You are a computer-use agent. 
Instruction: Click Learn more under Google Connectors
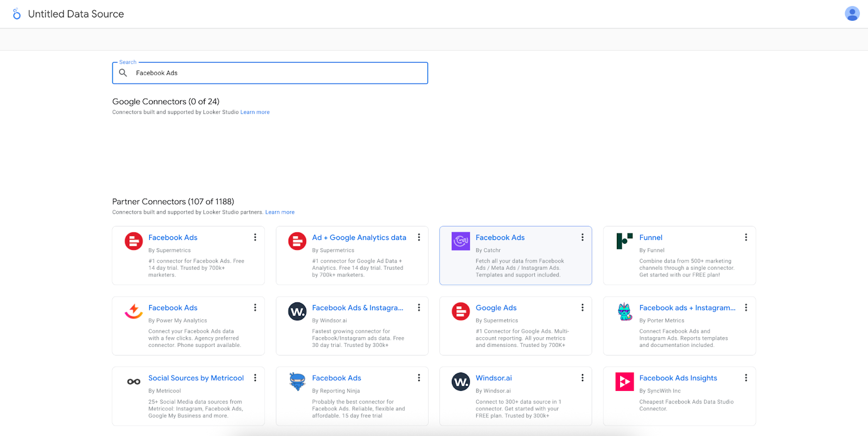[x=255, y=112]
